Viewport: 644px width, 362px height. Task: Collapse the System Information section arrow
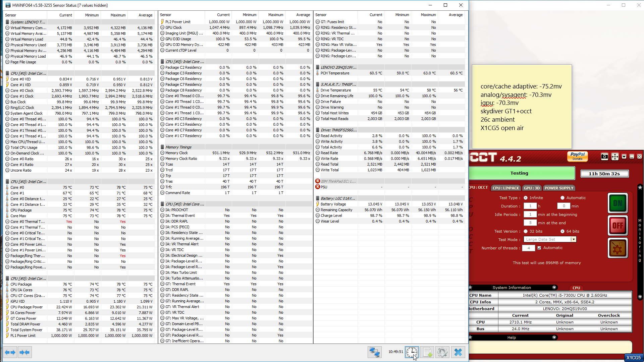[x=554, y=288]
